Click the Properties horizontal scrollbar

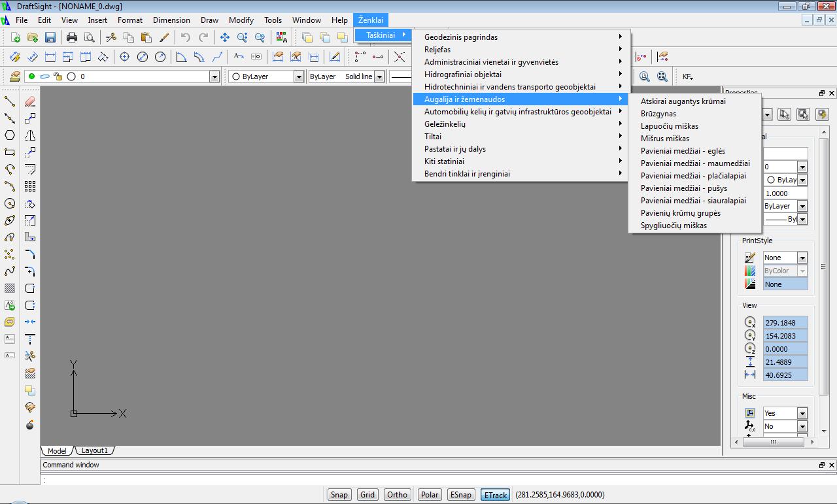pyautogui.click(x=773, y=442)
